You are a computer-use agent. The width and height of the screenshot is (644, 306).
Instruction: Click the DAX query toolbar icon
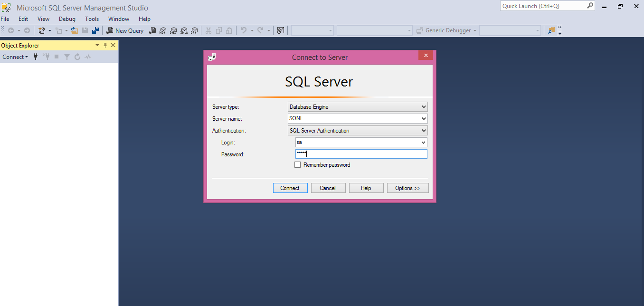tap(195, 30)
